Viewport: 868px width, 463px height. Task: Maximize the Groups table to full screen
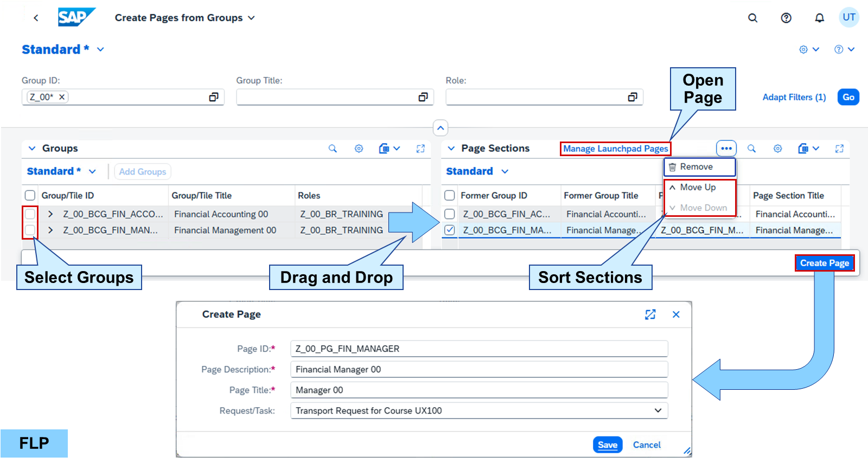point(420,149)
